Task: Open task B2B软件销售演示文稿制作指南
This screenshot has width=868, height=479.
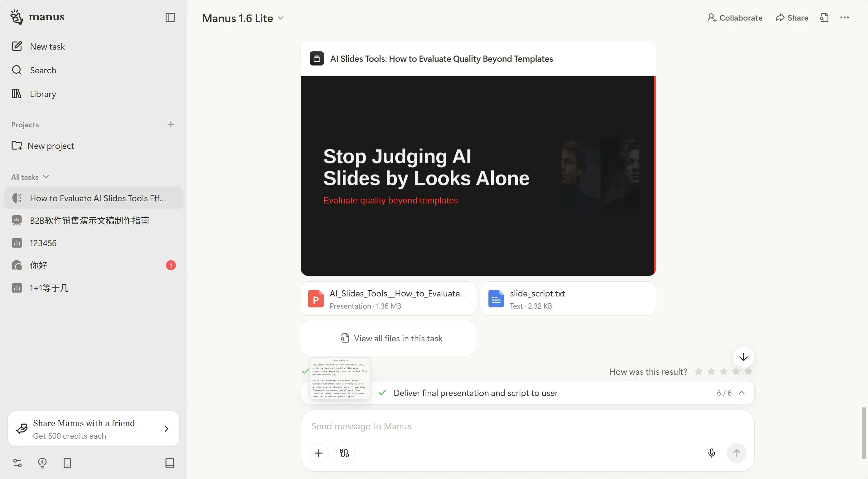Action: point(93,220)
